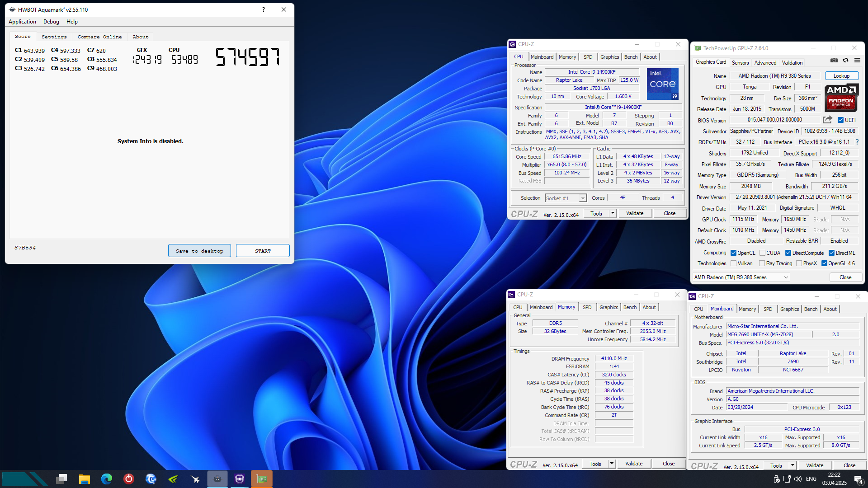
Task: Toggle the DirectCompute checkbox
Action: point(788,253)
